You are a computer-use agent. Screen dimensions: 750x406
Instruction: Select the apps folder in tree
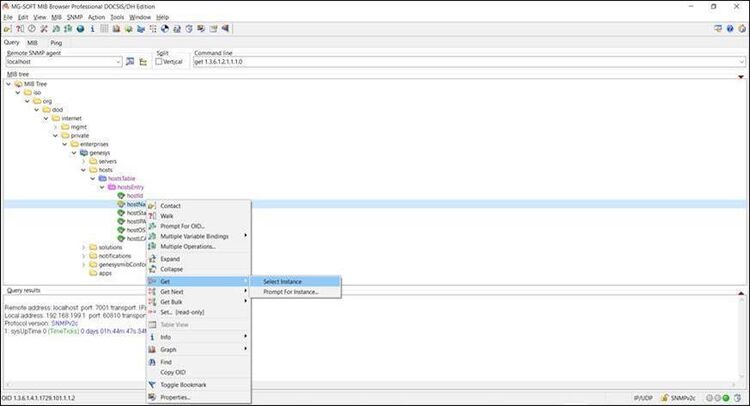[x=105, y=274]
